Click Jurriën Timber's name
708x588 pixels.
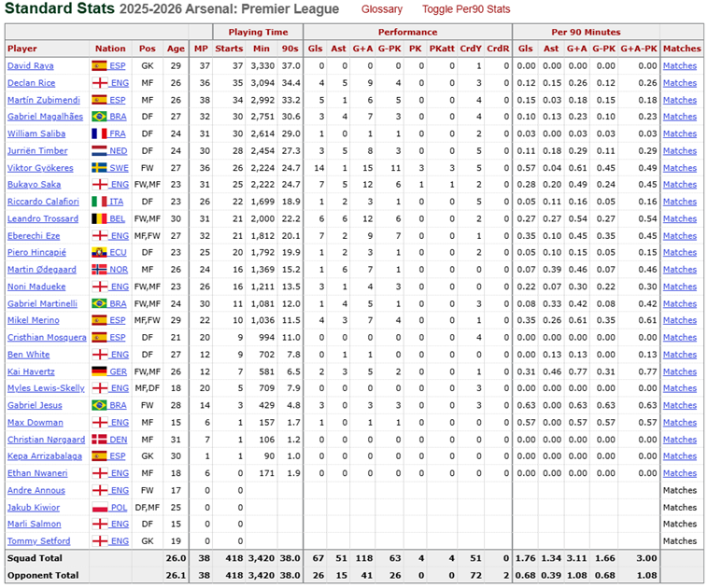[x=37, y=150]
